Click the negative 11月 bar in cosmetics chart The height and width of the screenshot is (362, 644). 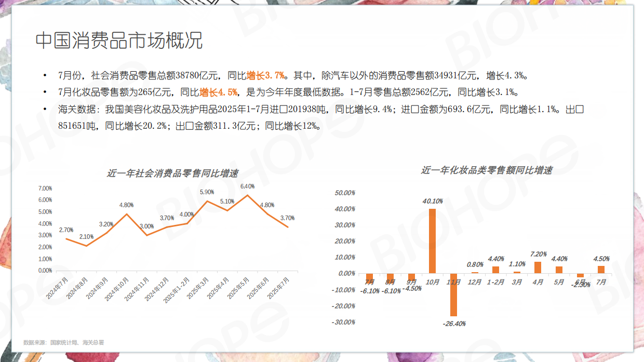(453, 294)
